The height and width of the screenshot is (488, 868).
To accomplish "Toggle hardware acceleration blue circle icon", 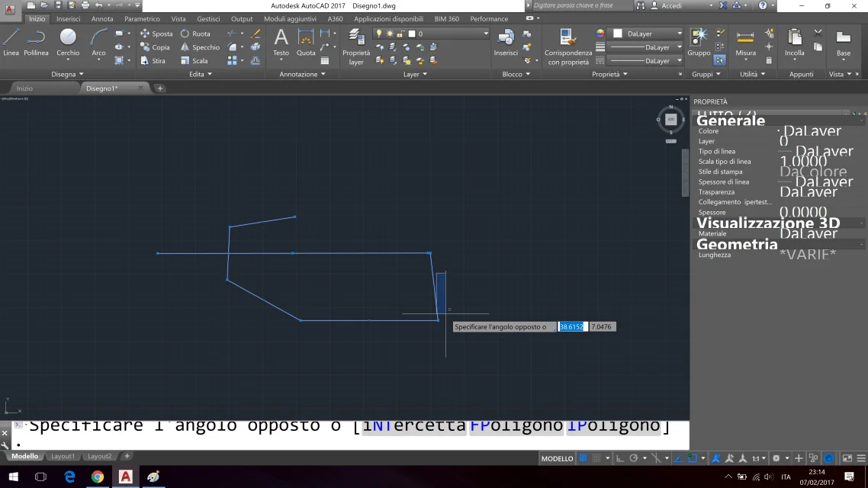I will click(828, 458).
